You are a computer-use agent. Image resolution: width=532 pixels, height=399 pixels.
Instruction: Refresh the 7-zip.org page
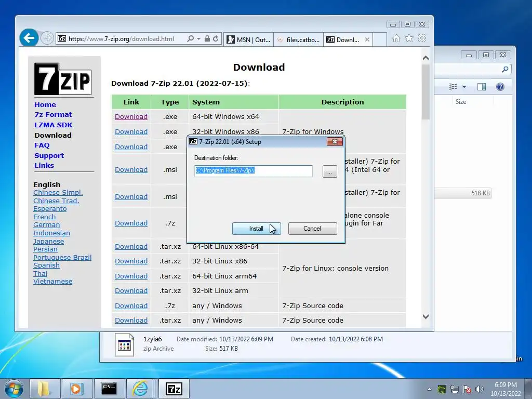click(x=216, y=38)
